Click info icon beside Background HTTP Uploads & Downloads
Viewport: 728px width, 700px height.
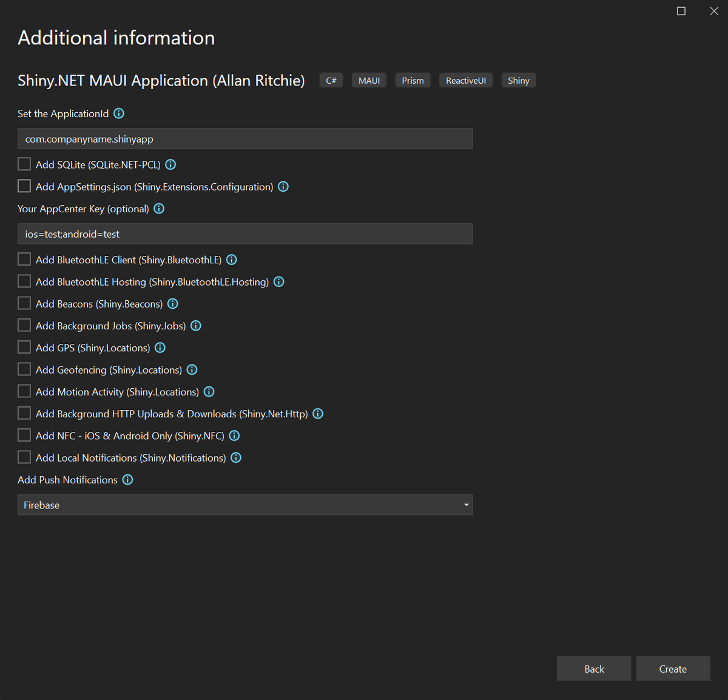[318, 414]
